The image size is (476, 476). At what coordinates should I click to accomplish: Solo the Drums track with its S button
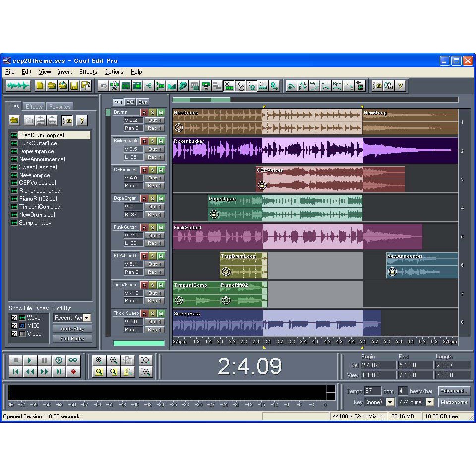152,113
